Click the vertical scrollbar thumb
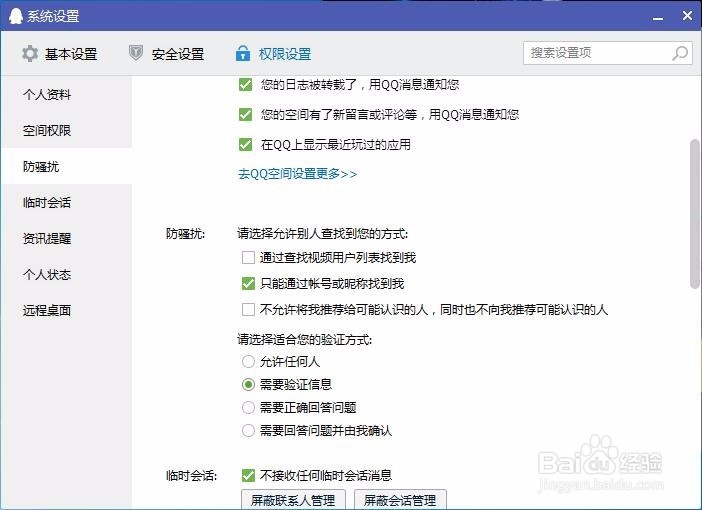 coord(694,214)
